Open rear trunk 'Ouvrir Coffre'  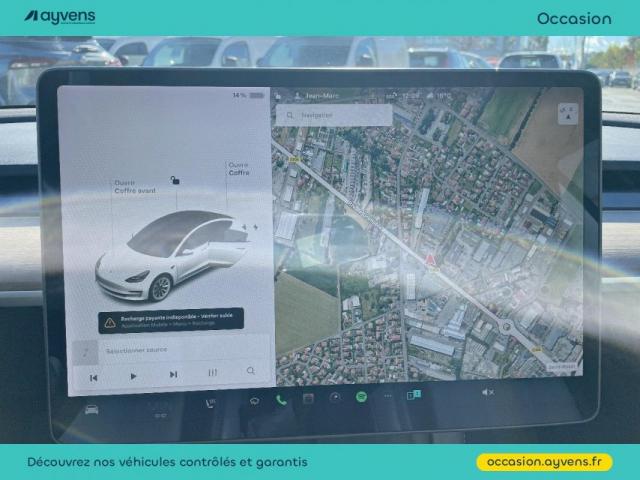239,169
